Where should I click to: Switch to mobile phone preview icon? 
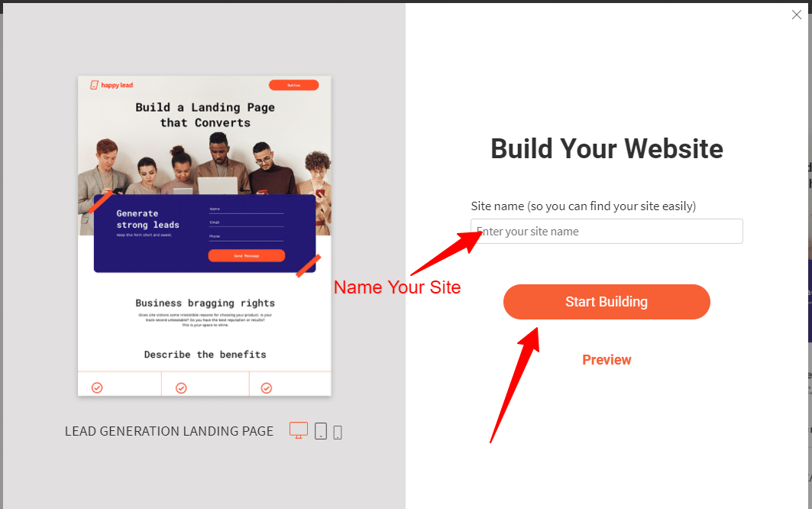pyautogui.click(x=338, y=433)
